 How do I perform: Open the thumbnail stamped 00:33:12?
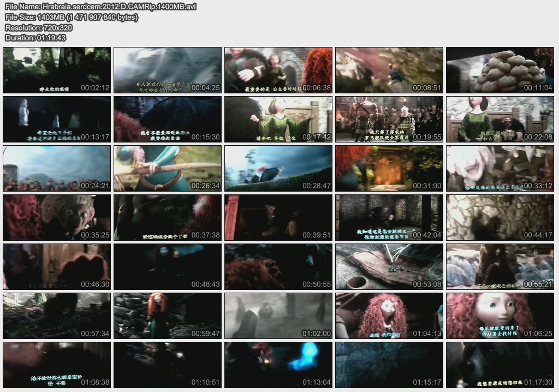[x=500, y=168]
